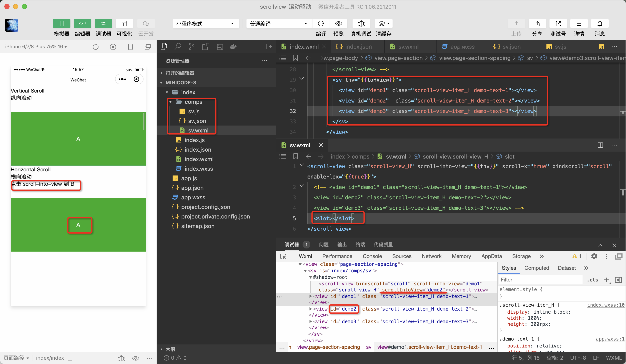
Task: Open source control branch icon
Action: point(191,46)
